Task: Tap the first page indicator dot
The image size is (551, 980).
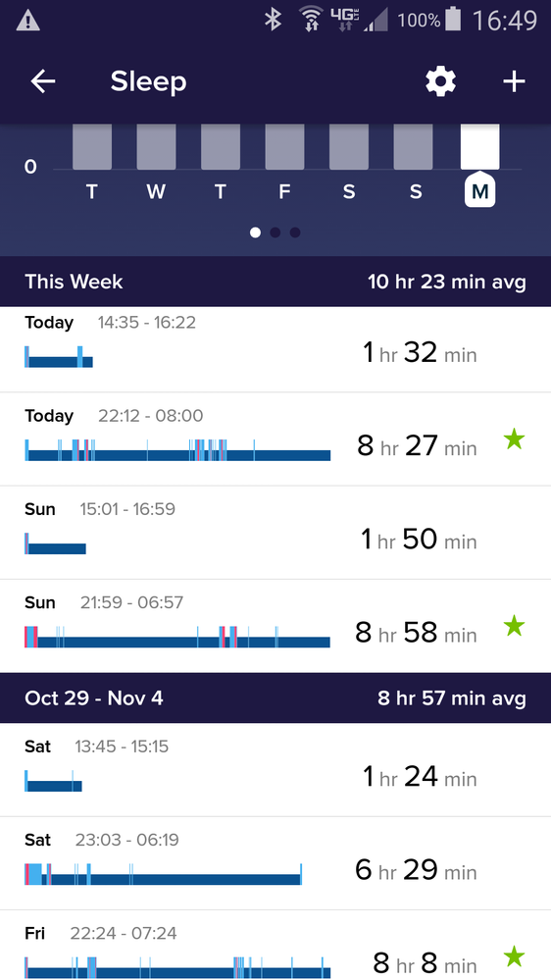Action: (x=255, y=232)
